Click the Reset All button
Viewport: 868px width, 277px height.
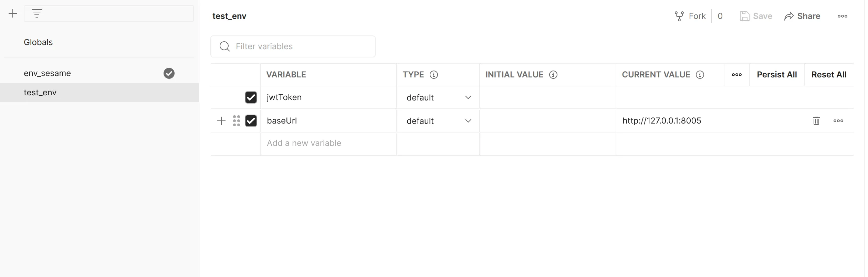(x=829, y=75)
